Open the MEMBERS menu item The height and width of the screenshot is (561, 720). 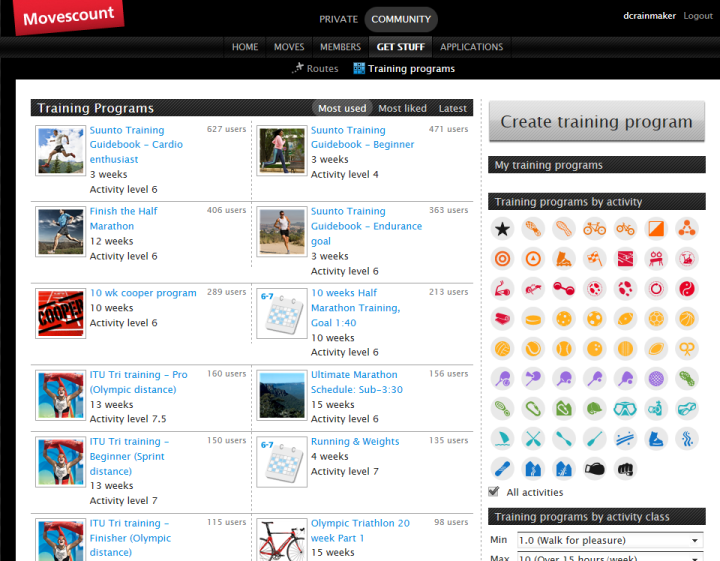[340, 47]
